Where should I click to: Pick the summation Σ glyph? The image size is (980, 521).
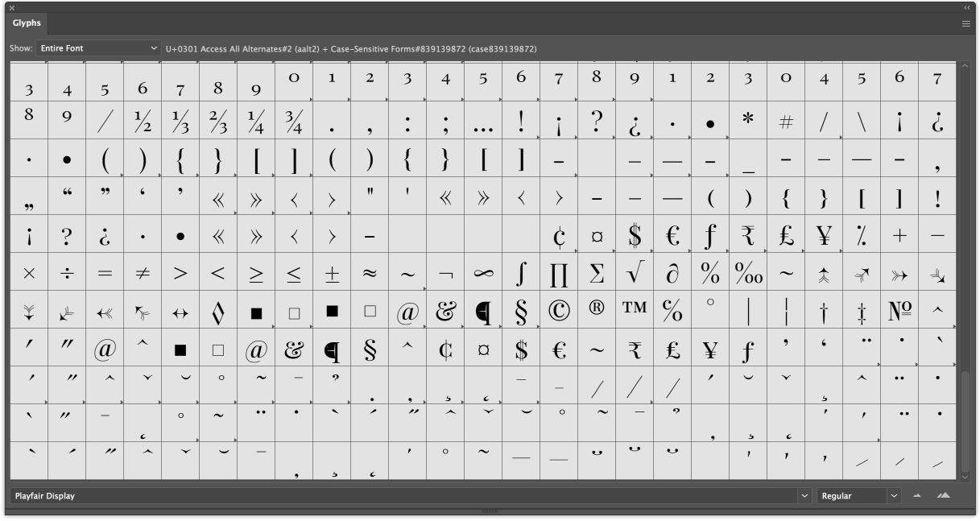597,272
